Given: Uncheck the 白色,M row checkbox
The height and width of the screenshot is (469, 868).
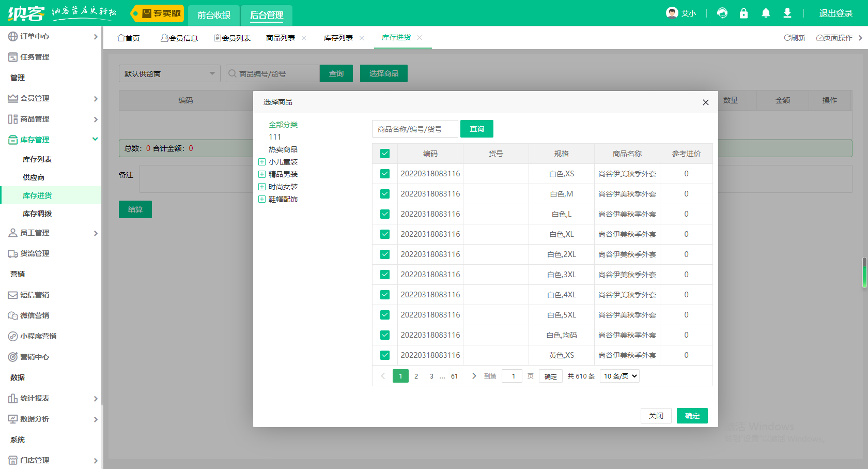Looking at the screenshot, I should [x=385, y=194].
